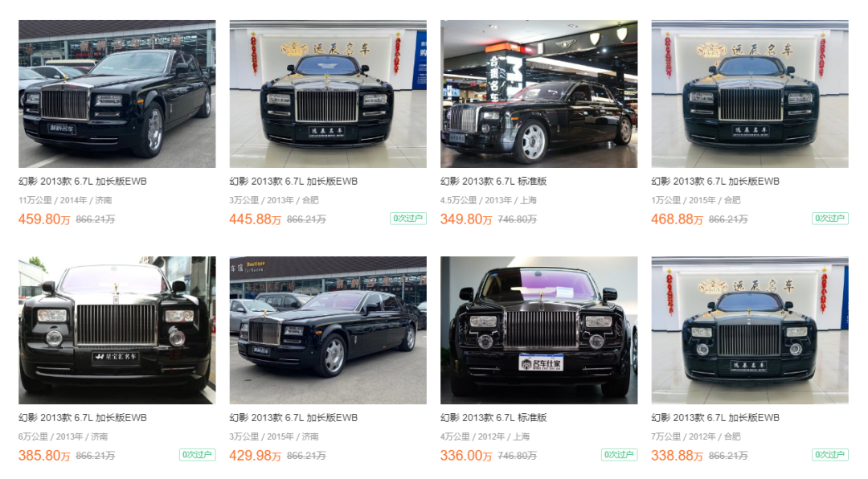This screenshot has height=479, width=868.
Task: Click listing title above 1万公里 / 2015年 / 合肥
Action: (x=715, y=181)
